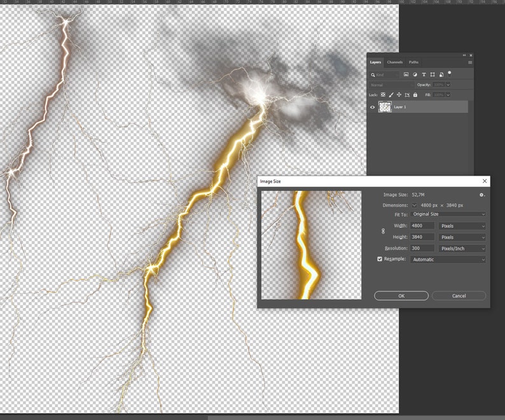Screen dimensions: 505x420
Task: Open the Fill slider dropdown arrow
Action: click(x=448, y=95)
